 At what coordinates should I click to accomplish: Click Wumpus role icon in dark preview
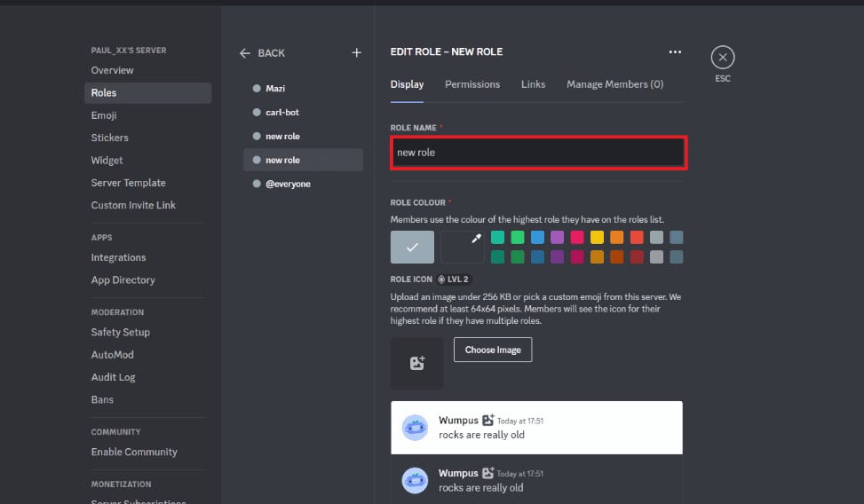pos(487,473)
